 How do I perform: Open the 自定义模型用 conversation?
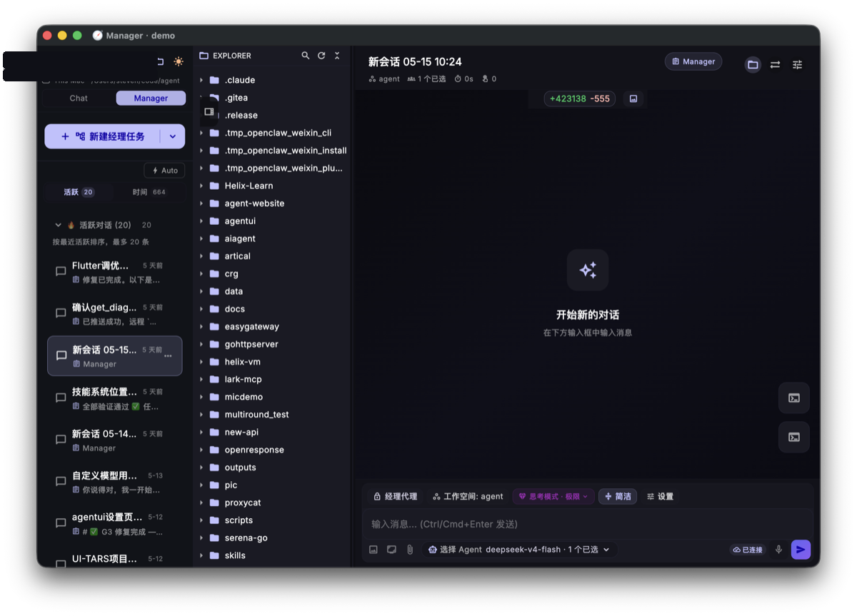click(x=114, y=483)
